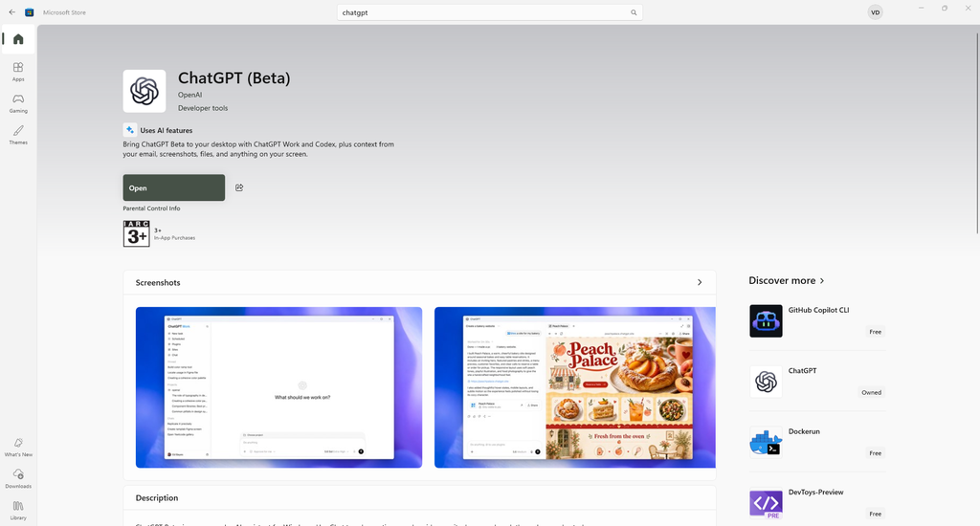This screenshot has width=980, height=526.
Task: Click the DevToys-Preview title text
Action: 816,492
